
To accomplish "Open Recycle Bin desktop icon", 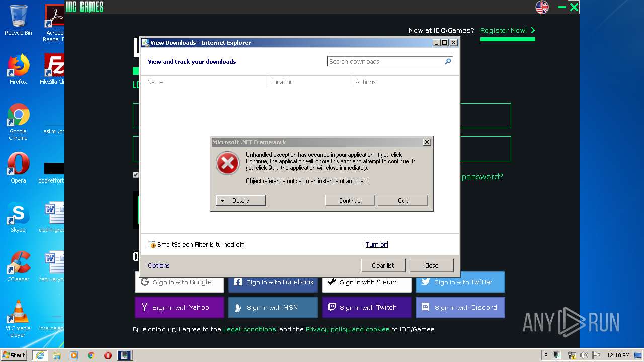I will click(x=18, y=20).
